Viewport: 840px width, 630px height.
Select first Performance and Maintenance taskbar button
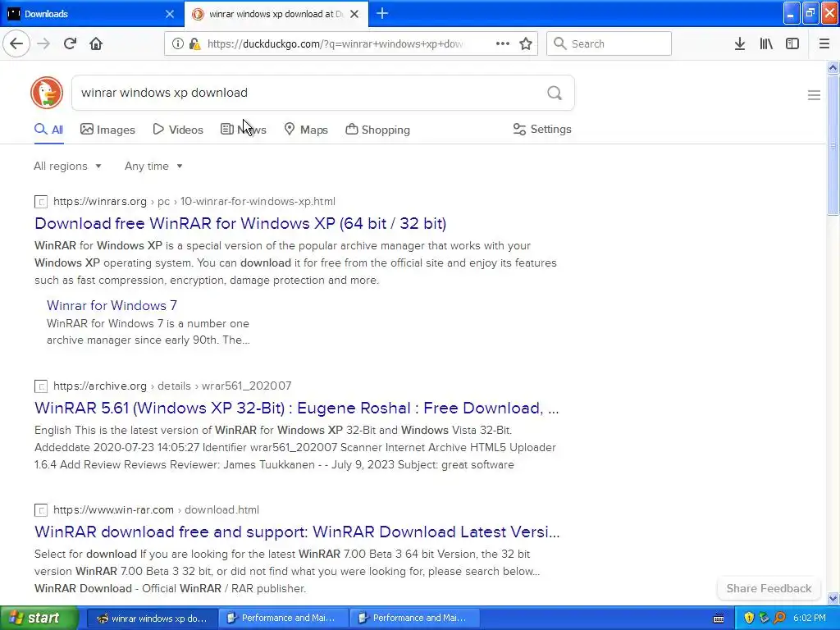[x=283, y=619]
